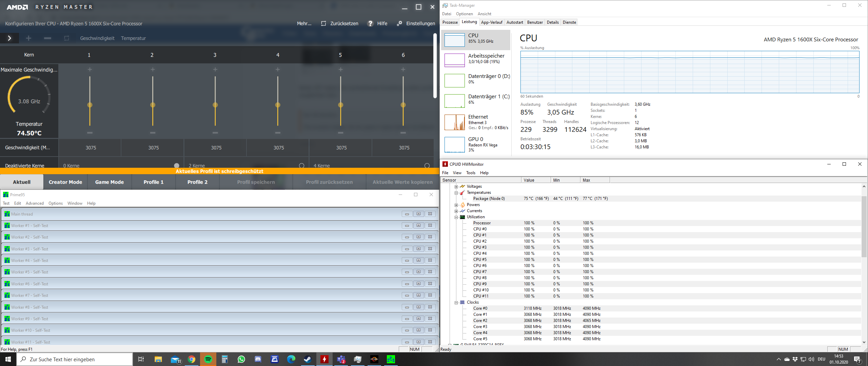Expand the Ryzen Master side panel chevron
Viewport: 868px width, 366px height.
9,38
